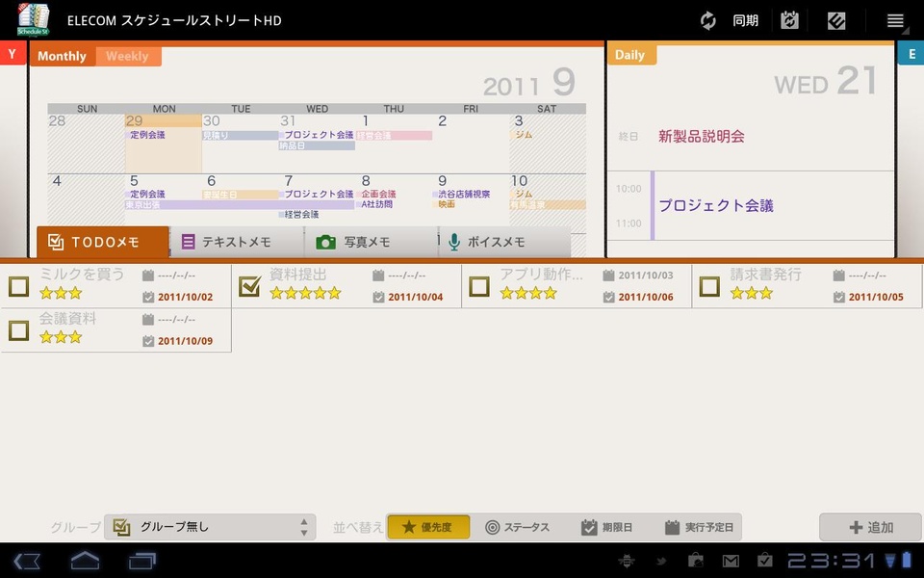Image resolution: width=924 pixels, height=578 pixels.
Task: Sort todos by 期限日 due date
Action: click(606, 527)
